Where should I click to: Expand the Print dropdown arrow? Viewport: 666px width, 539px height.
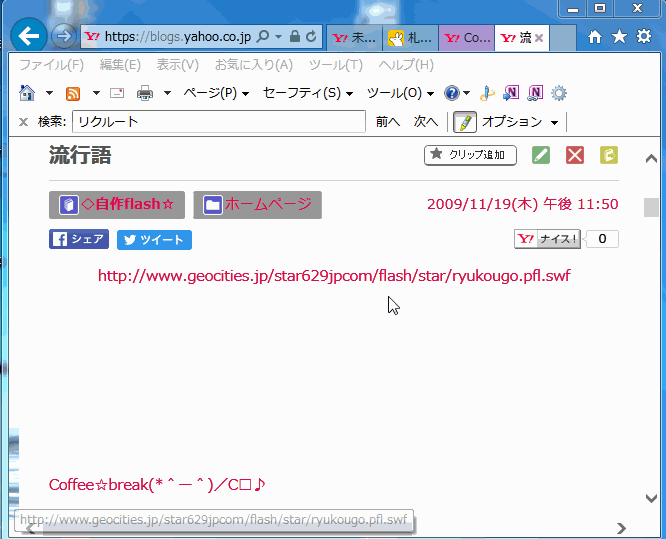[x=167, y=93]
